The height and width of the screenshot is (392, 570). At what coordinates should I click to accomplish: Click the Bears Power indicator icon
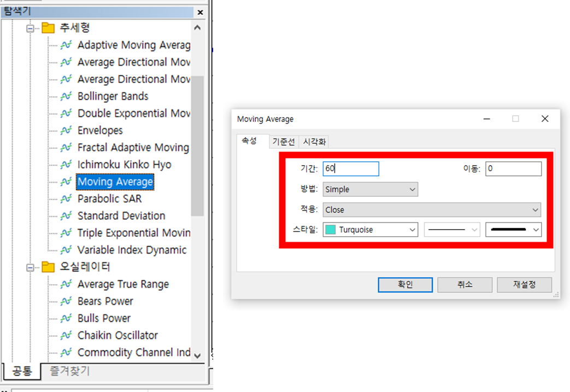tap(66, 301)
